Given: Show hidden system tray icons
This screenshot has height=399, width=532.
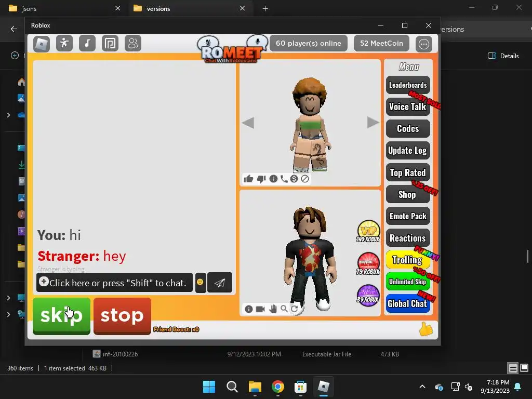Looking at the screenshot, I should pos(422,387).
